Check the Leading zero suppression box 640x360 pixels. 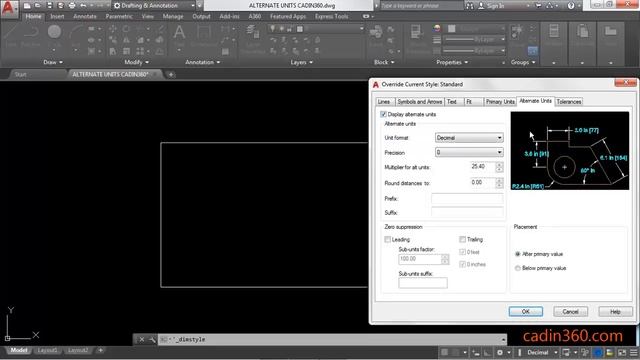(x=387, y=240)
